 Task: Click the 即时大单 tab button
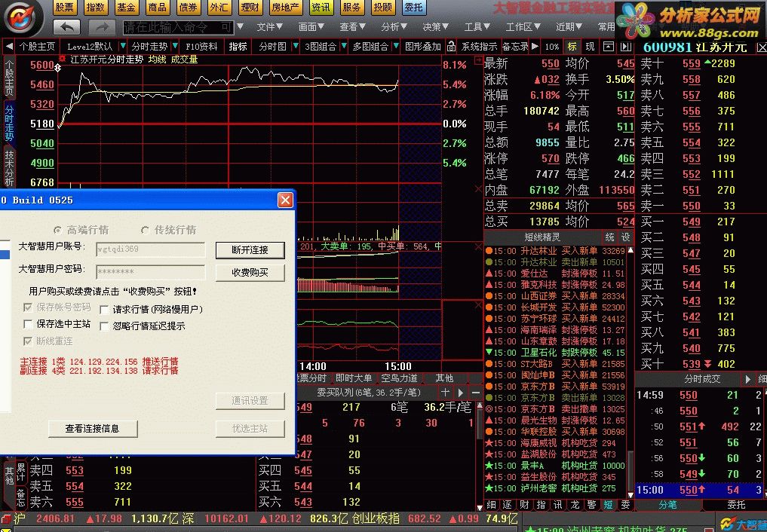pos(354,378)
